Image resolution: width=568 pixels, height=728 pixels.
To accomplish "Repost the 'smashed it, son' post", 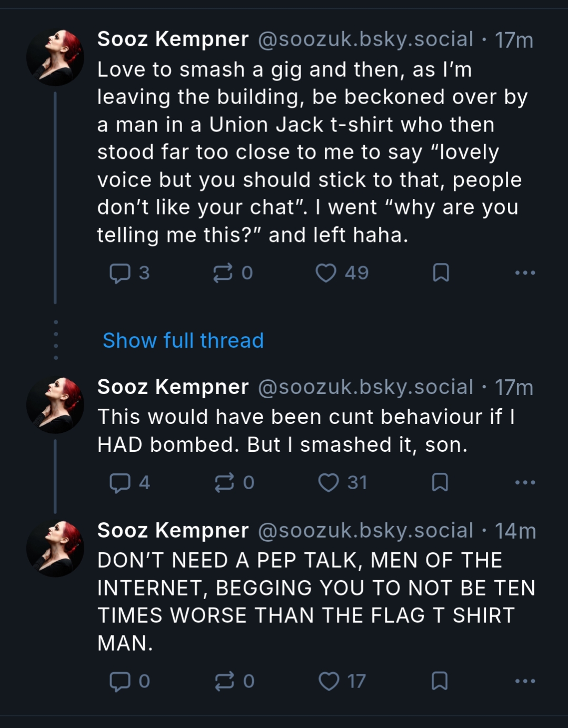I will 224,482.
